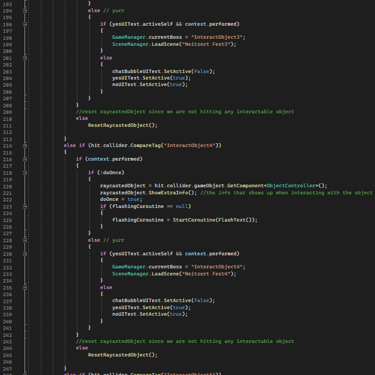Click the reset raycastedObject comment on line 243
The image size is (375, 375).
[185, 341]
